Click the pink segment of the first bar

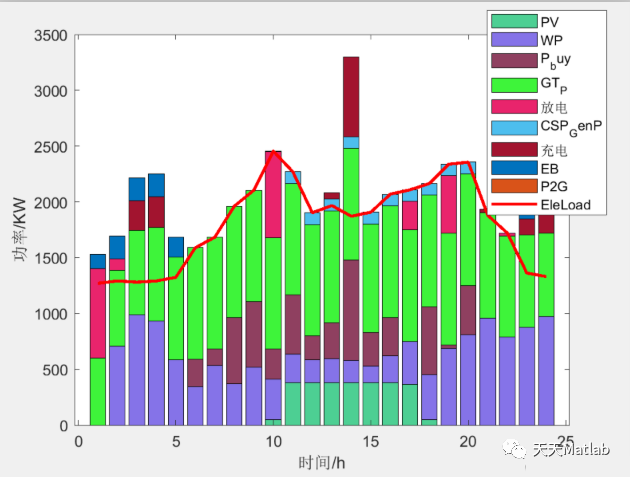click(98, 313)
